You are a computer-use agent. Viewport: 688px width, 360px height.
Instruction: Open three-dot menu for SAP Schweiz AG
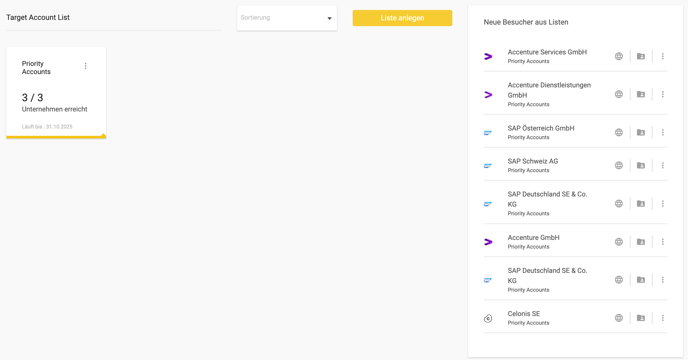click(x=663, y=166)
